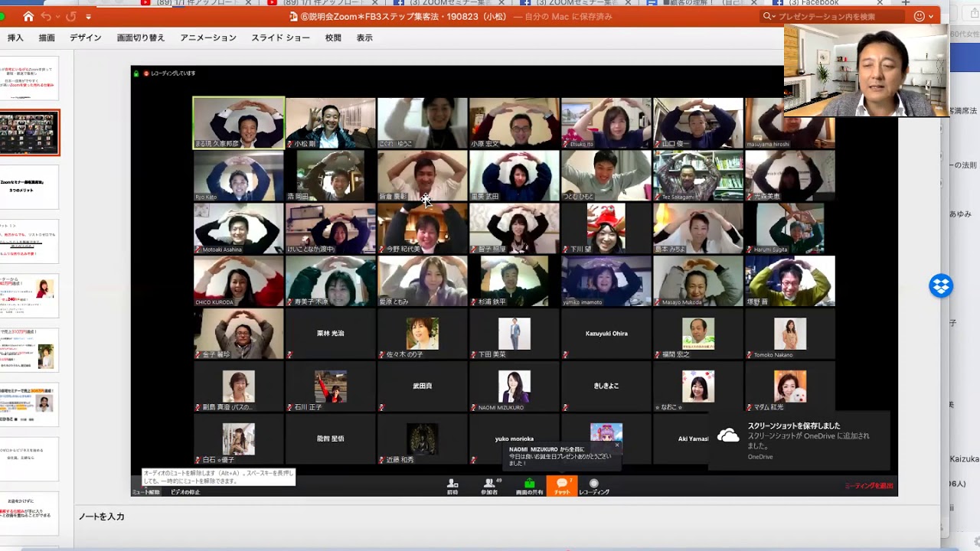Click the Dropbox badge icon
980x551 pixels.
coord(941,286)
